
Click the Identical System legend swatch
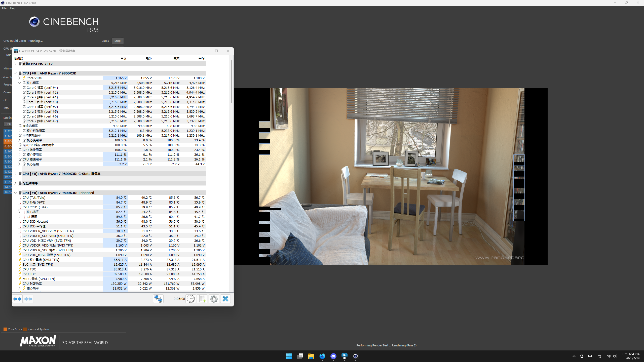point(25,329)
